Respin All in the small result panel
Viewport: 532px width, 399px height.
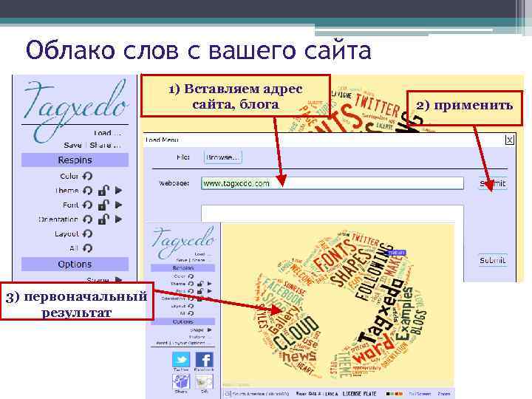point(191,313)
